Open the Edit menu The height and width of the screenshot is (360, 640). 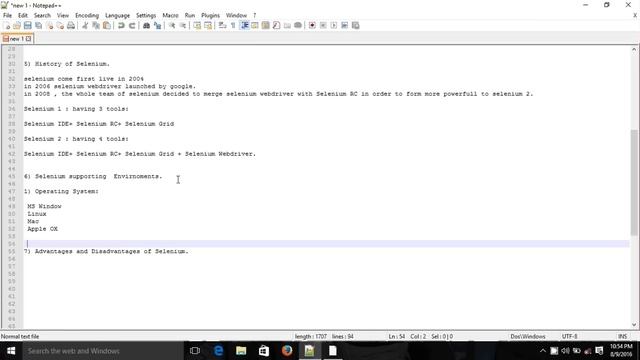pos(22,16)
